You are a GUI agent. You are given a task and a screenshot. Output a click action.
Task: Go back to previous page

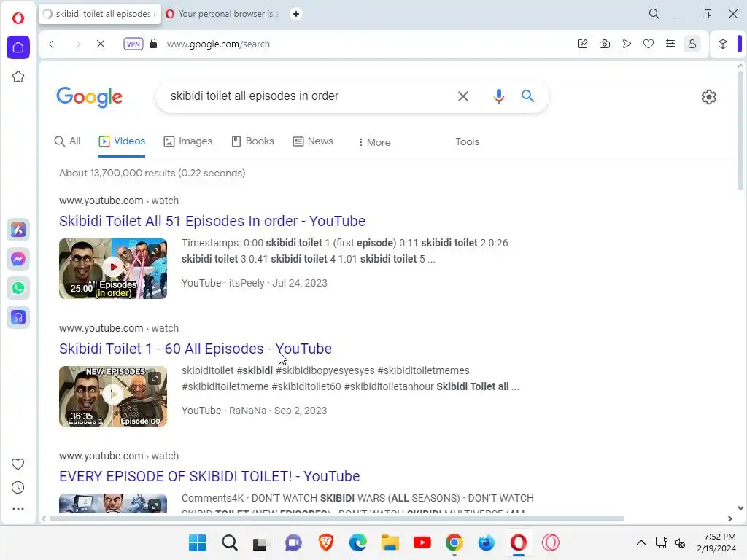(x=52, y=44)
